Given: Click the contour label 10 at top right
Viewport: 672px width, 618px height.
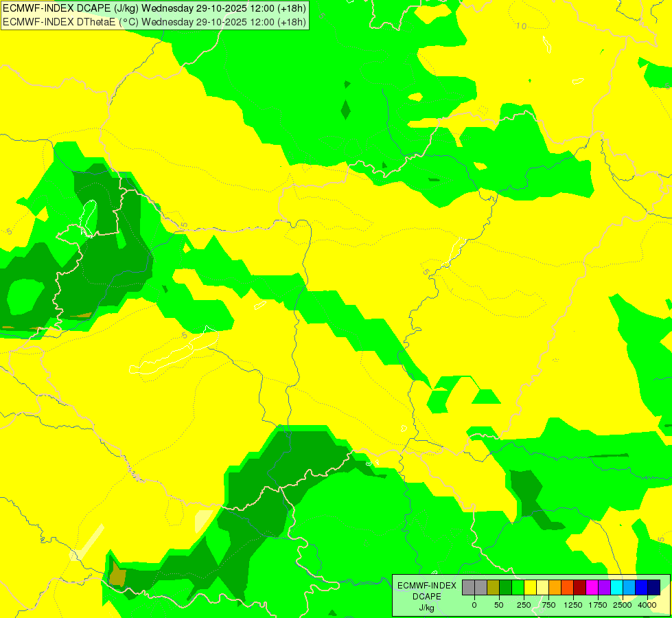Looking at the screenshot, I should [x=521, y=26].
